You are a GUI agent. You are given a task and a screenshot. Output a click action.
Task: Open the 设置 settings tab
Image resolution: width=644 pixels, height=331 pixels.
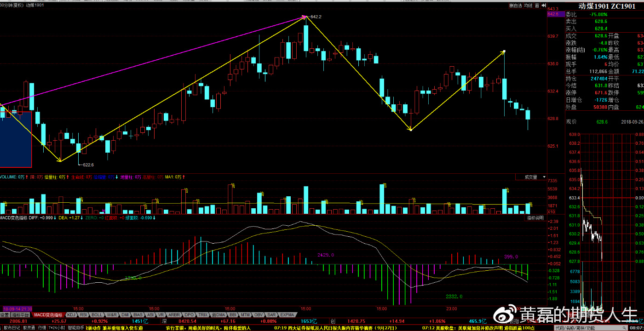(x=5, y=315)
